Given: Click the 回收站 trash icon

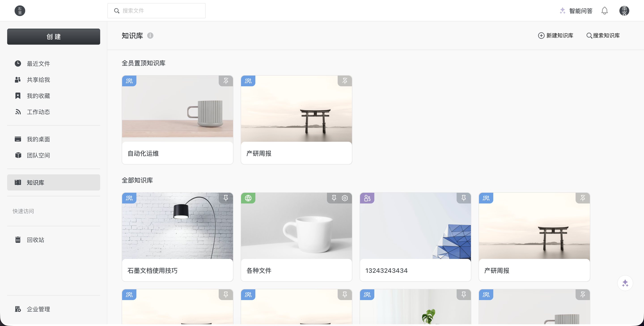Looking at the screenshot, I should [x=18, y=240].
